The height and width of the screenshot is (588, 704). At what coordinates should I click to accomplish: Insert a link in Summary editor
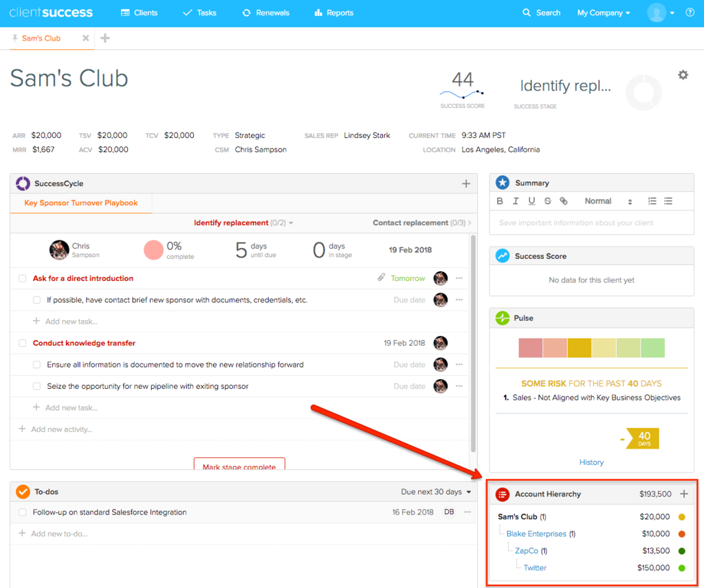coord(564,201)
